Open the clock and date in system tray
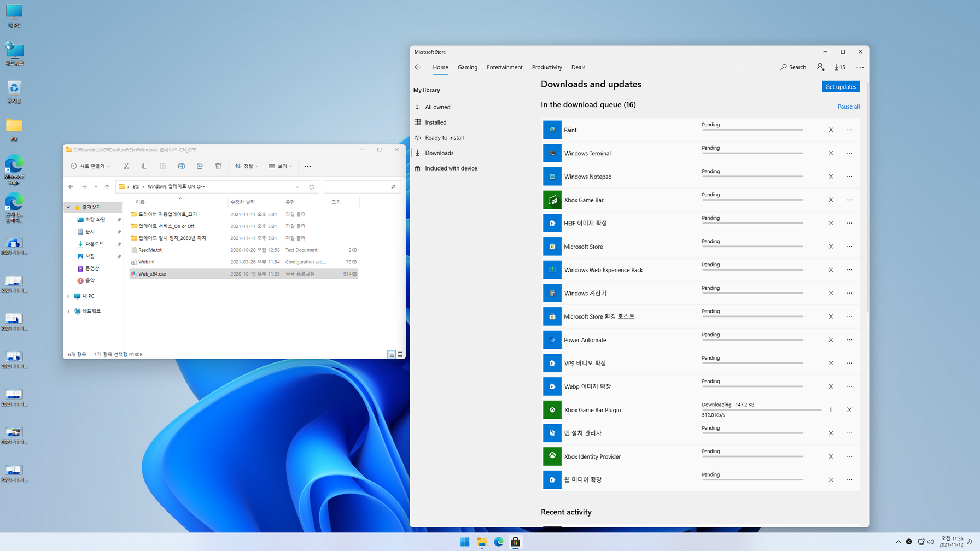980x551 pixels. (x=951, y=542)
